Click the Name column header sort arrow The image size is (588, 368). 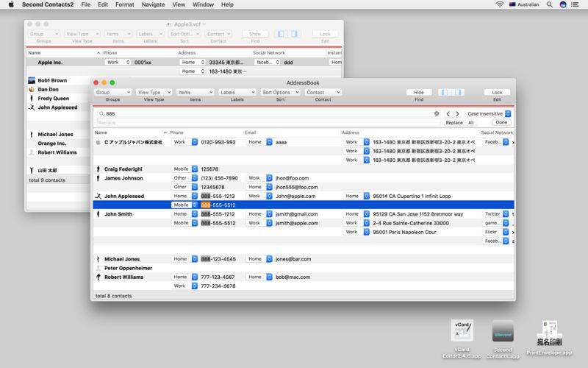click(x=165, y=132)
